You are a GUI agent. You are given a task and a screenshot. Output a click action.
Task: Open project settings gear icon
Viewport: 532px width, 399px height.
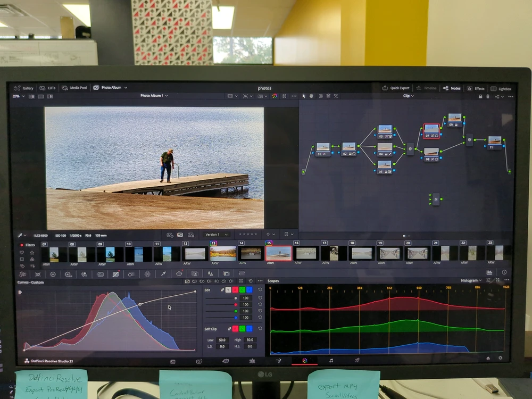point(500,358)
